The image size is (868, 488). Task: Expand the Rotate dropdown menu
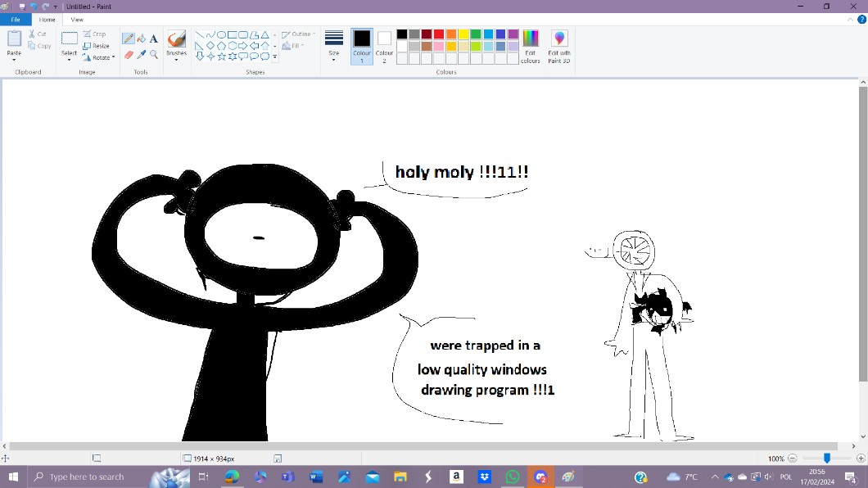pos(97,57)
